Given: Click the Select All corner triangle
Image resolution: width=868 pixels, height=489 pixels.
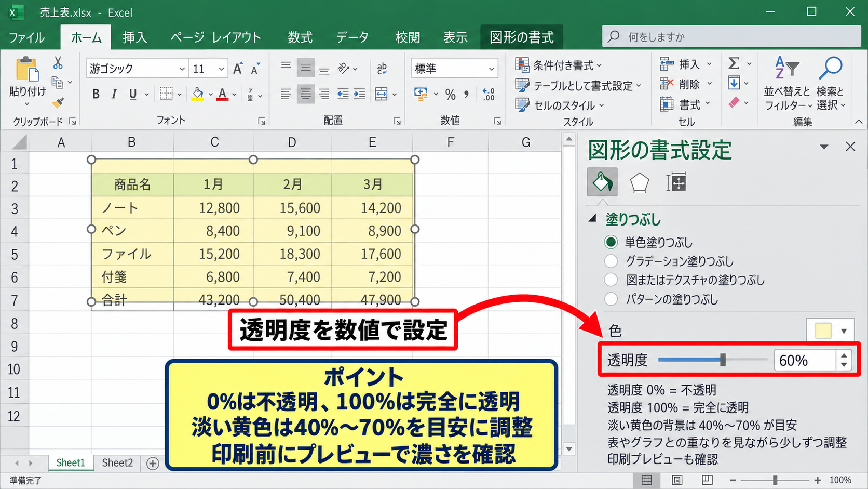Looking at the screenshot, I should [x=19, y=142].
